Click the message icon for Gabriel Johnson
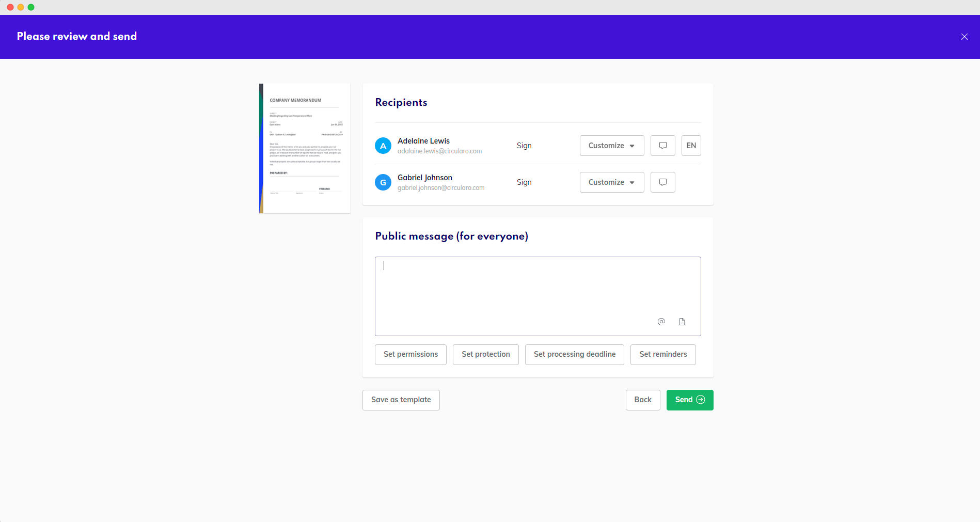980x522 pixels. tap(662, 182)
